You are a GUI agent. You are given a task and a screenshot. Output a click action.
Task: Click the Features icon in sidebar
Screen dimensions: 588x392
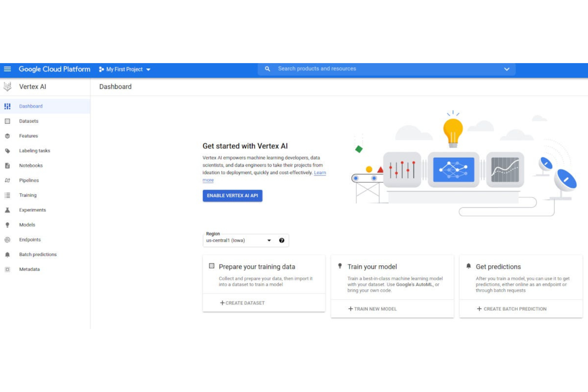[7, 136]
